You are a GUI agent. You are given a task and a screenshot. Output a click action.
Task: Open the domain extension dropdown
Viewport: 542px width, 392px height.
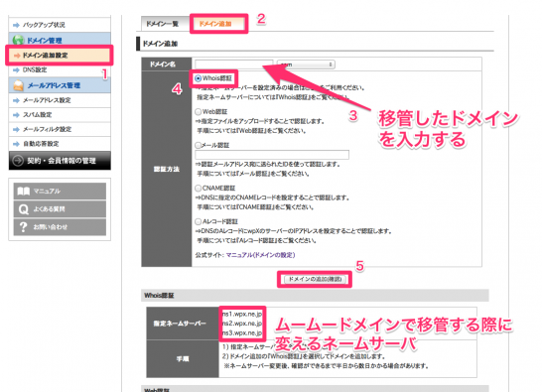tap(306, 65)
